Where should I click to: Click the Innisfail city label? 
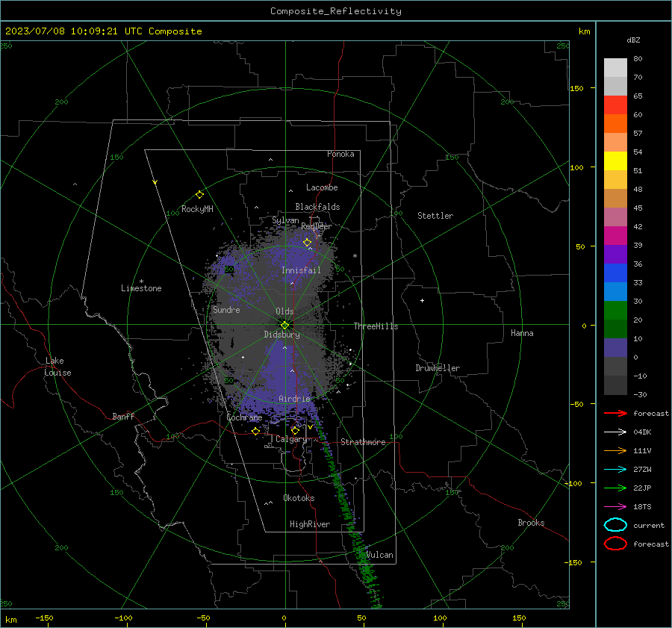coord(301,270)
